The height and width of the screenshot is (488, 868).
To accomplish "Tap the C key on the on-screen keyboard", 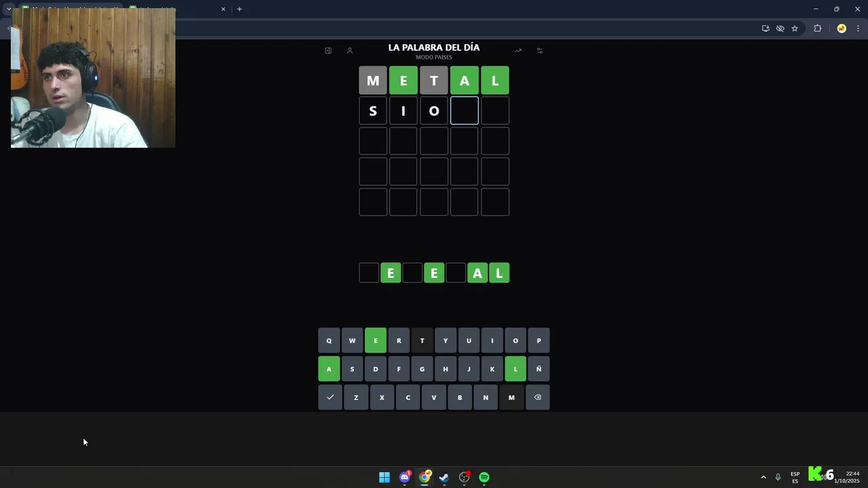I will [x=408, y=397].
